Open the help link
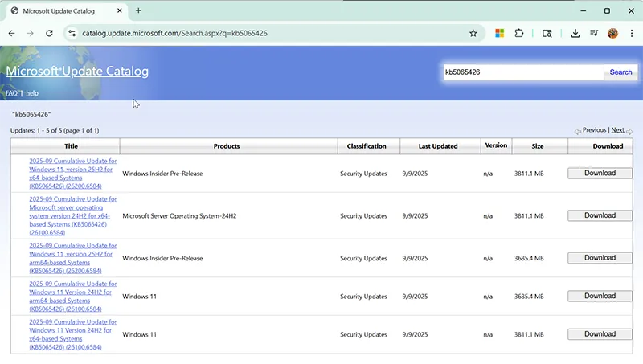 (32, 93)
